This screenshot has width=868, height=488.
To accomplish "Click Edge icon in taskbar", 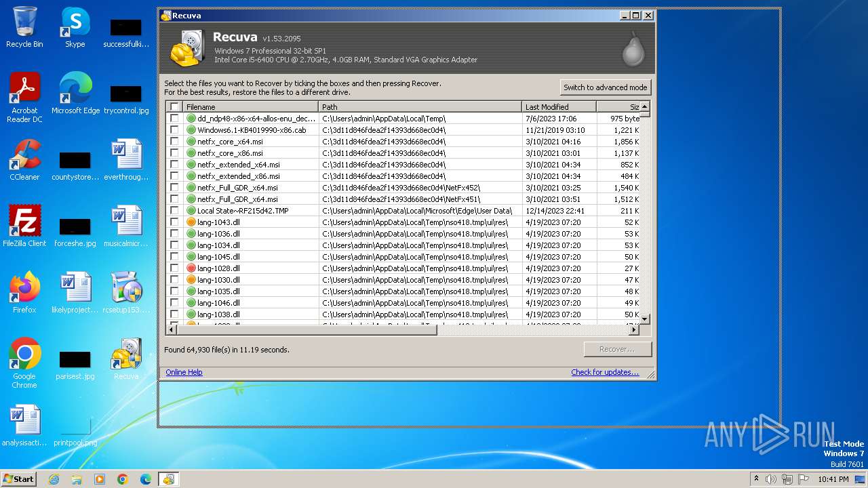I will coord(146,479).
